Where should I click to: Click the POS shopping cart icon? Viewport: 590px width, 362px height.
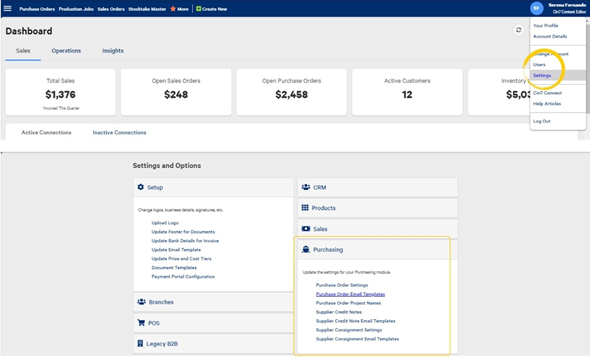pos(141,323)
